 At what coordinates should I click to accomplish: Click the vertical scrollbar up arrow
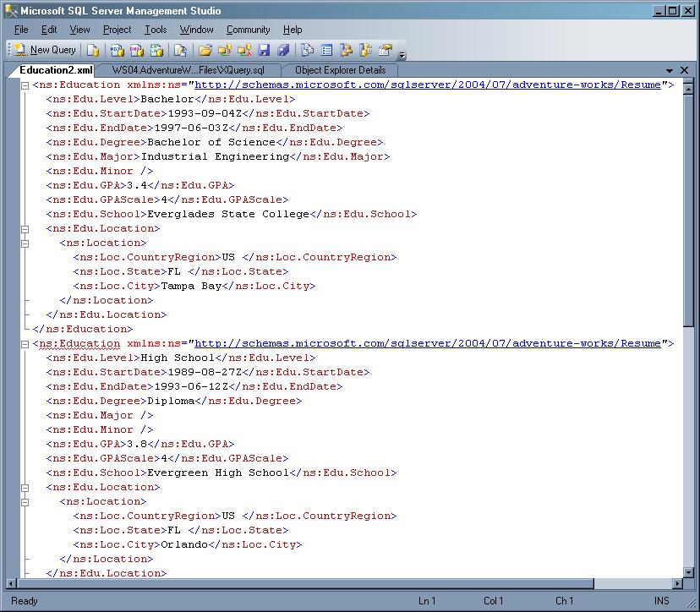coord(688,90)
